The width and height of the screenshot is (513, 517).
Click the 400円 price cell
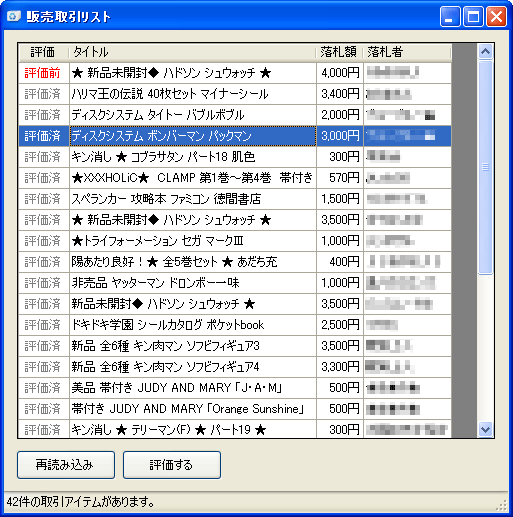(340, 262)
